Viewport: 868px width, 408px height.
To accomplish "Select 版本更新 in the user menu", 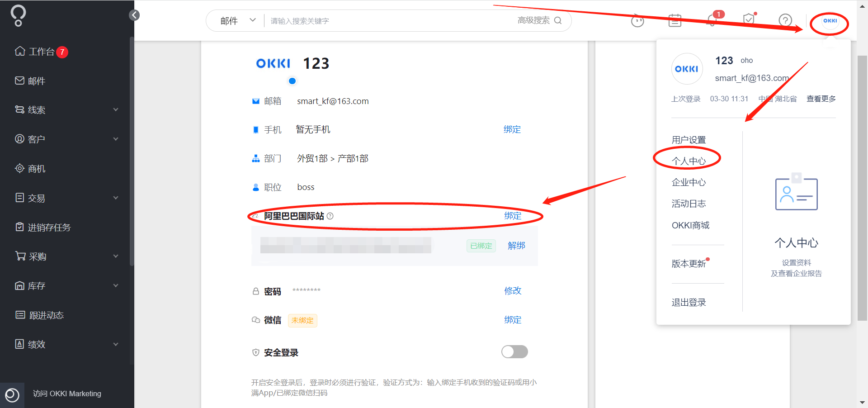I will pos(689,263).
